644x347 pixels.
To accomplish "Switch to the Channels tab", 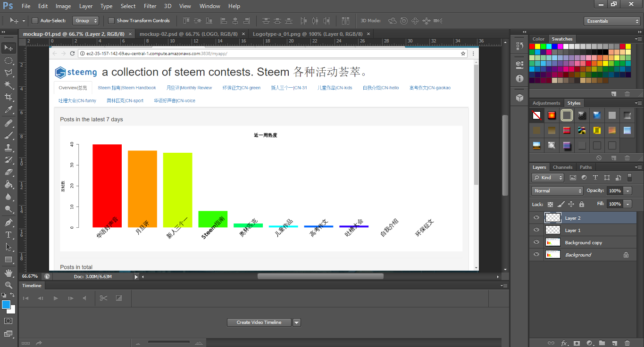I will click(x=562, y=167).
